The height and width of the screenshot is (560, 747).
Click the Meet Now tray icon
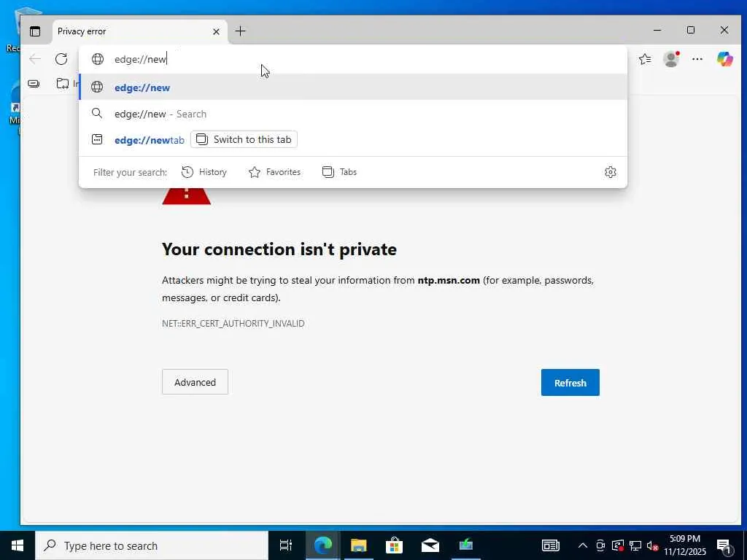tap(600, 545)
